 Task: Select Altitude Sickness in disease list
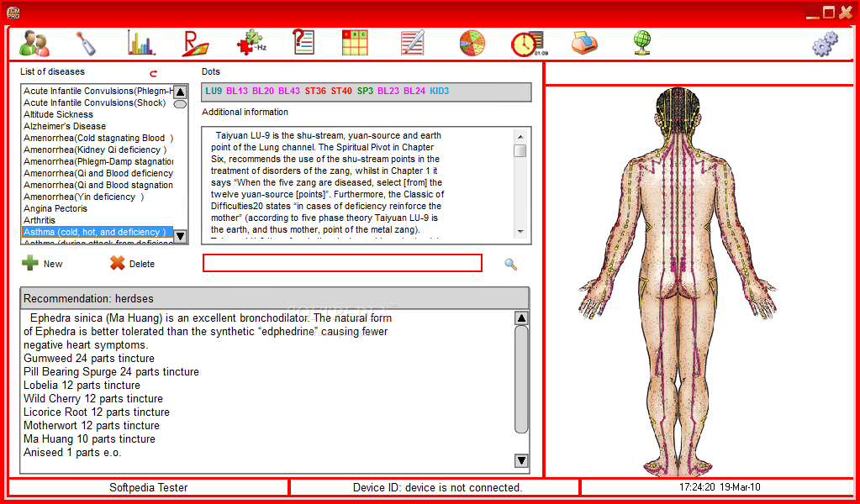pyautogui.click(x=98, y=114)
